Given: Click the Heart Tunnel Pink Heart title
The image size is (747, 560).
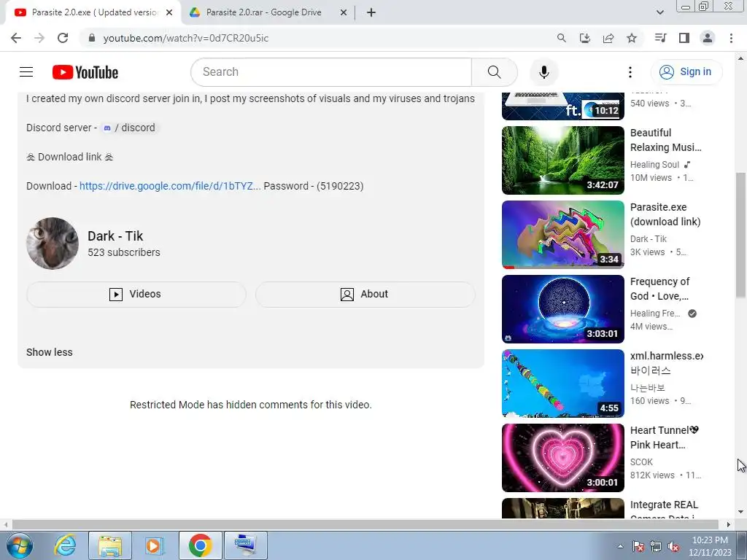Looking at the screenshot, I should [x=664, y=437].
